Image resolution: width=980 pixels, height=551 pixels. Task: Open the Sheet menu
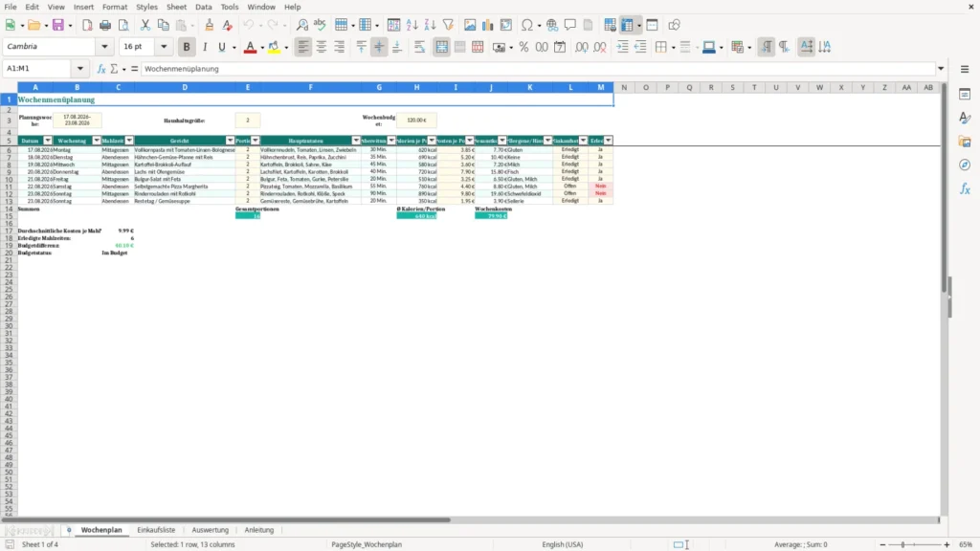tap(176, 7)
